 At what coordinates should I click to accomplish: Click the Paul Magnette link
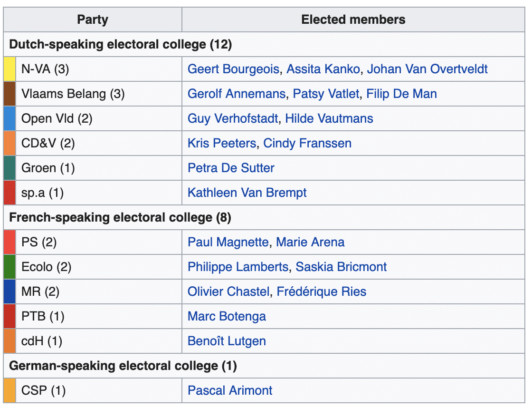(228, 243)
